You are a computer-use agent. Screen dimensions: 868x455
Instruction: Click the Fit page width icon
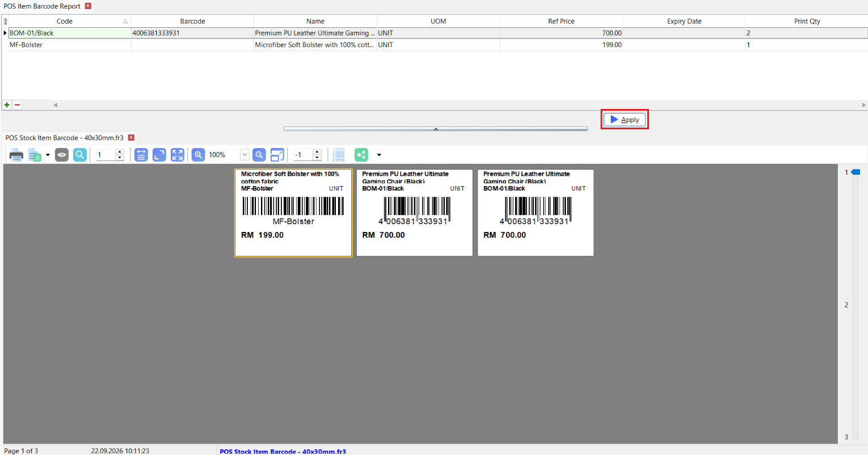pos(141,155)
